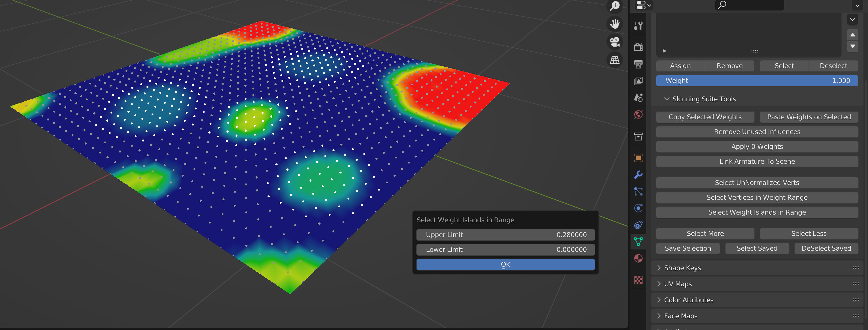Open the editor type dropdown
Viewport: 868px width, 330px height.
(644, 5)
